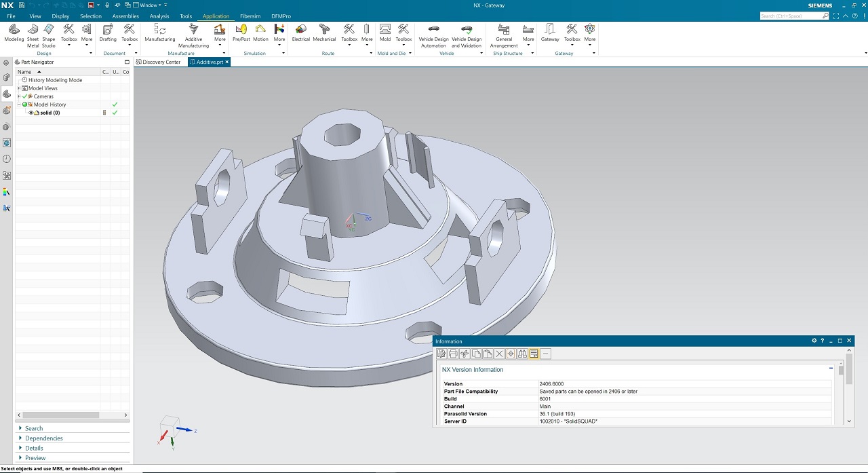Collapse the NX Version Information section
The image size is (868, 473).
(831, 368)
